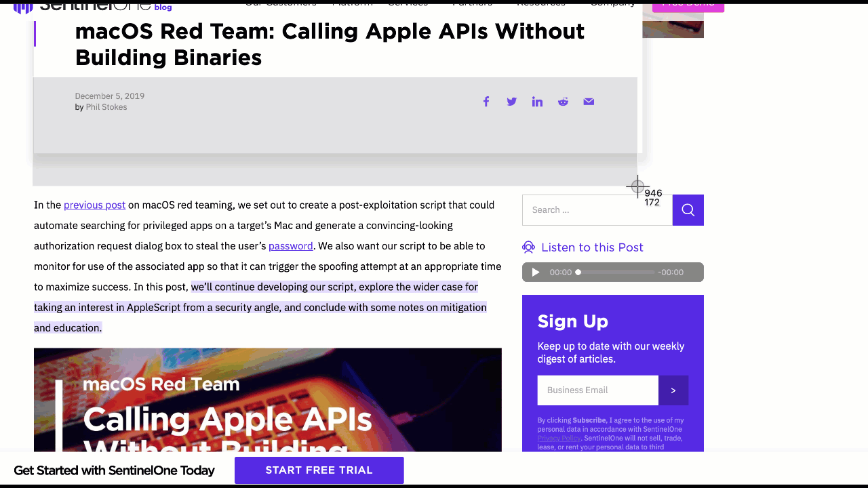Click the Listen to this Post heading
The height and width of the screenshot is (488, 868).
[592, 247]
